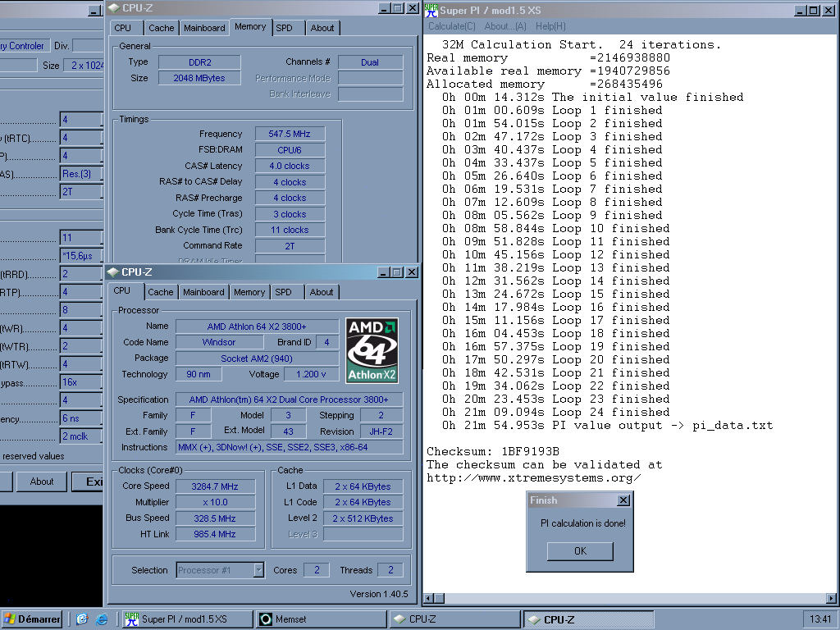Select Mainboard tab in bottom CPU-Z window
Viewport: 840px width, 630px height.
pos(203,292)
